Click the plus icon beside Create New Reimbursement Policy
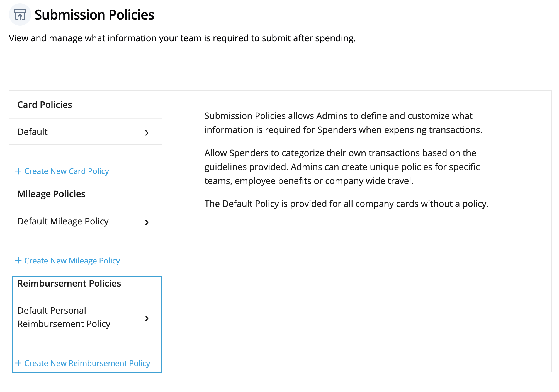The height and width of the screenshot is (392, 559). point(18,363)
